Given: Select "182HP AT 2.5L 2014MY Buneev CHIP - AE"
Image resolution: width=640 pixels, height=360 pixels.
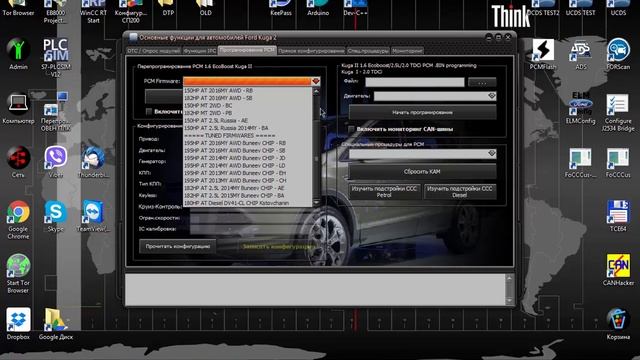Looking at the screenshot, I should [247, 188].
